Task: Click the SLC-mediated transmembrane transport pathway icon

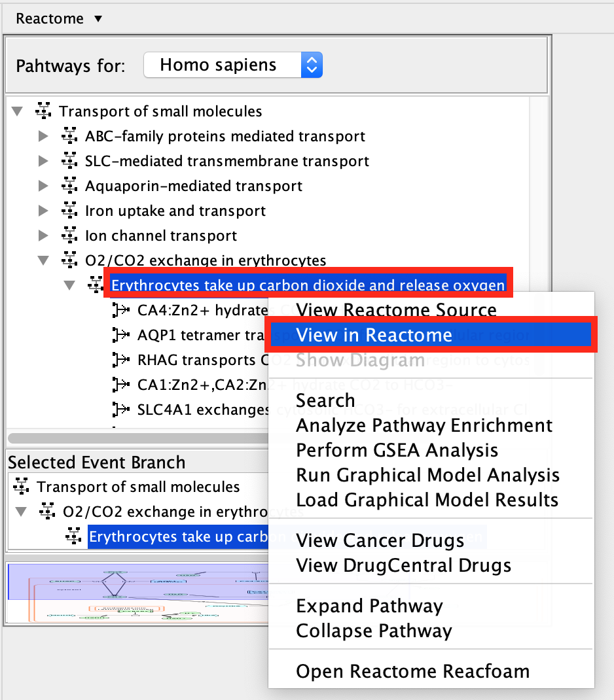Action: [69, 162]
